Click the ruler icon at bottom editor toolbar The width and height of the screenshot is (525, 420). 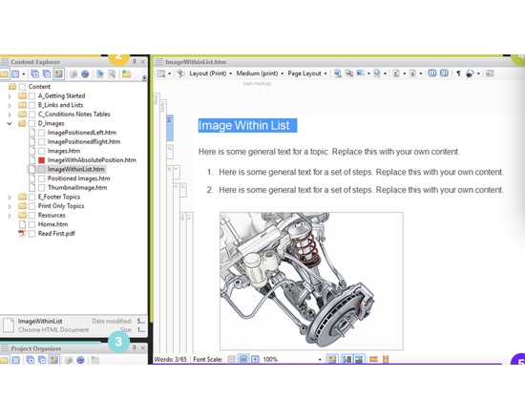tap(373, 359)
